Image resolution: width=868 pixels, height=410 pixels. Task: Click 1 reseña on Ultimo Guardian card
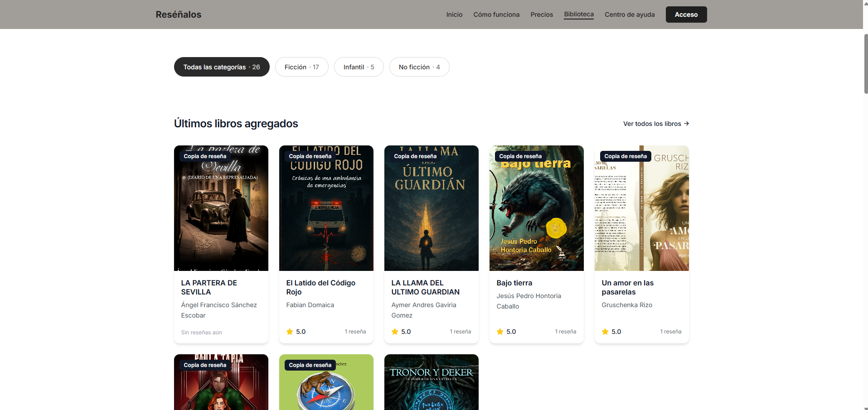point(461,332)
